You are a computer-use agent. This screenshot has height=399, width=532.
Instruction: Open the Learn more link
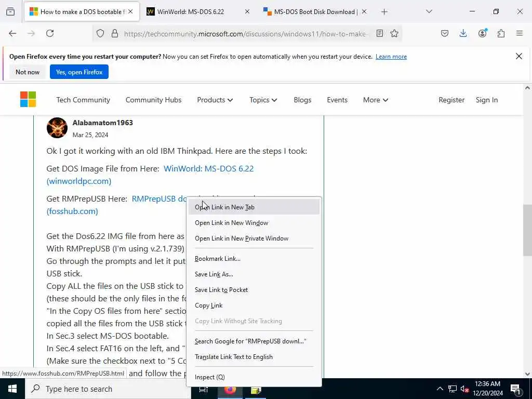tap(391, 57)
